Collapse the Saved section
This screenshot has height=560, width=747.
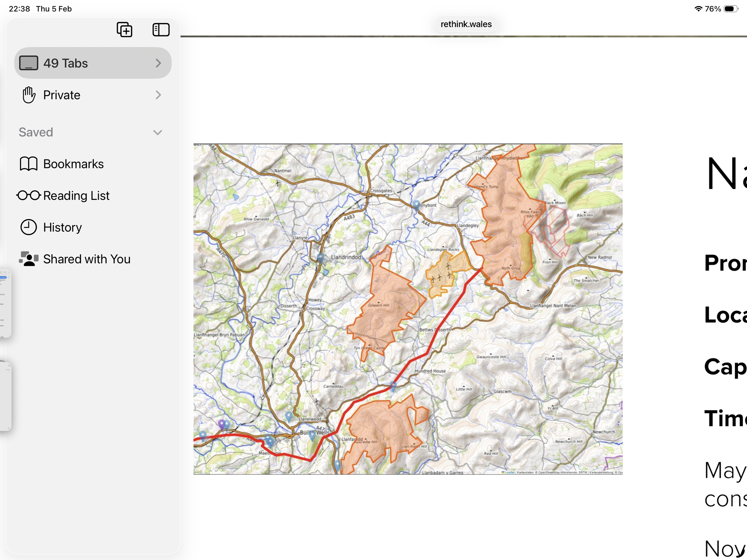tap(157, 132)
